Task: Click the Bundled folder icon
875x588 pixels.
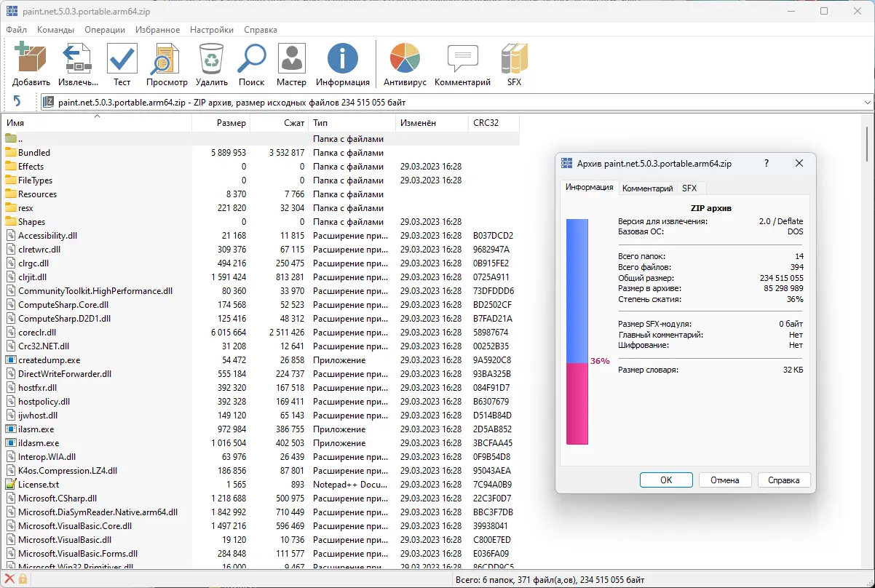Action: point(11,152)
